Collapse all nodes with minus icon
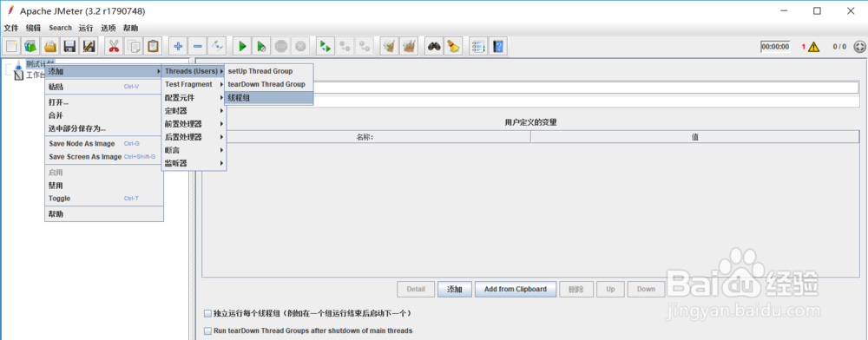This screenshot has height=340, width=868. click(x=198, y=47)
